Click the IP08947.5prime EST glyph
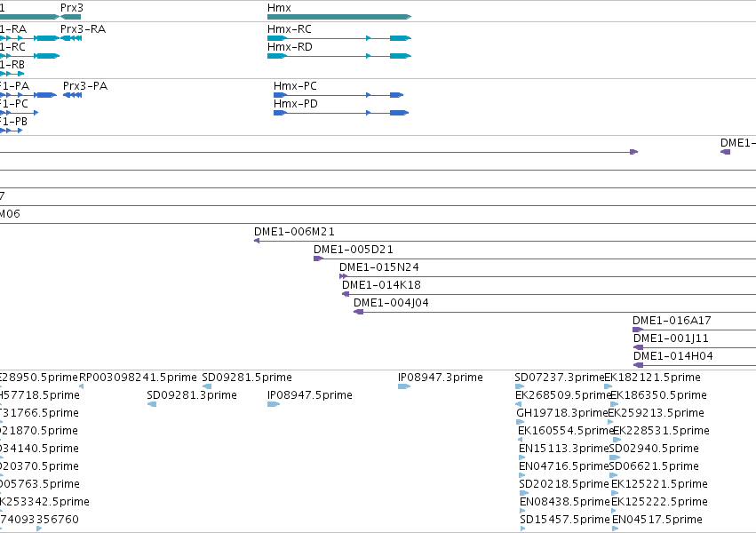The height and width of the screenshot is (533, 756). click(274, 404)
